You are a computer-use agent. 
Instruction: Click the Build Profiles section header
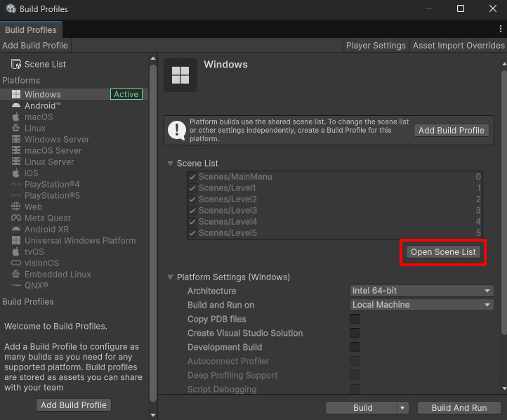[28, 302]
